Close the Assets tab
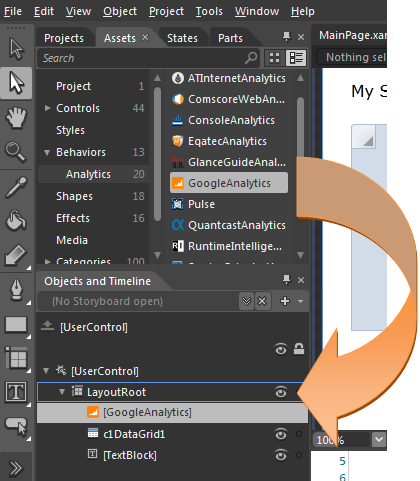The width and height of the screenshot is (420, 481). pyautogui.click(x=145, y=37)
